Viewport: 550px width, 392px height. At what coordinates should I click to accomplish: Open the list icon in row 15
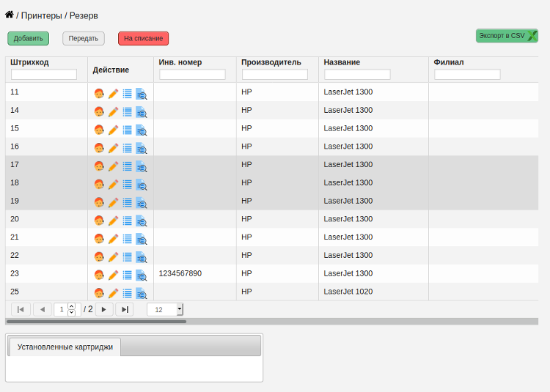[128, 130]
